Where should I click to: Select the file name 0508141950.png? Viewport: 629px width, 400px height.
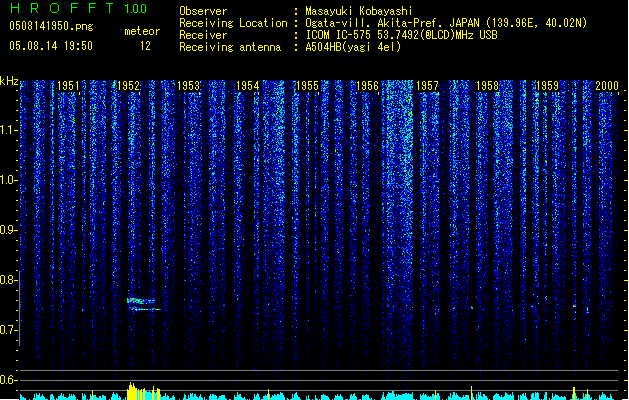tap(51, 26)
